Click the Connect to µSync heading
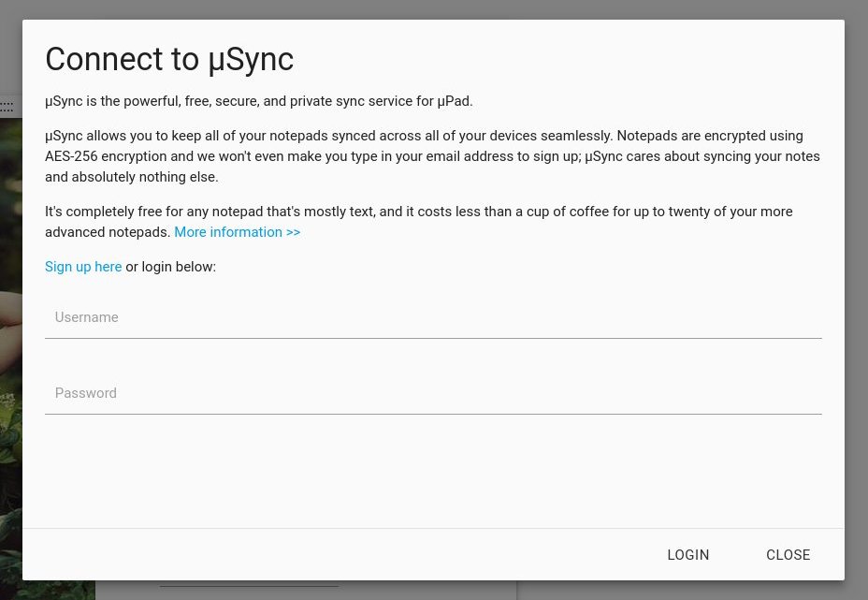This screenshot has height=600, width=868. click(169, 59)
